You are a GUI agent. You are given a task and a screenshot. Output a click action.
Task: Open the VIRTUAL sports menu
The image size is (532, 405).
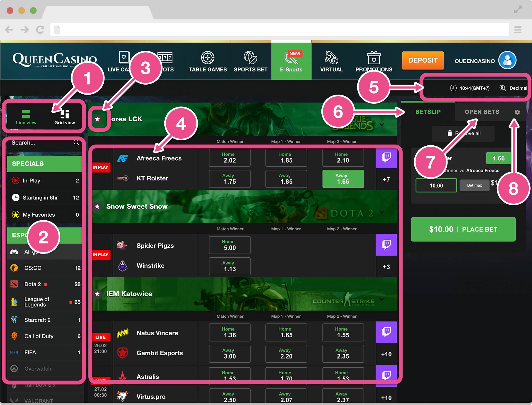pyautogui.click(x=331, y=62)
